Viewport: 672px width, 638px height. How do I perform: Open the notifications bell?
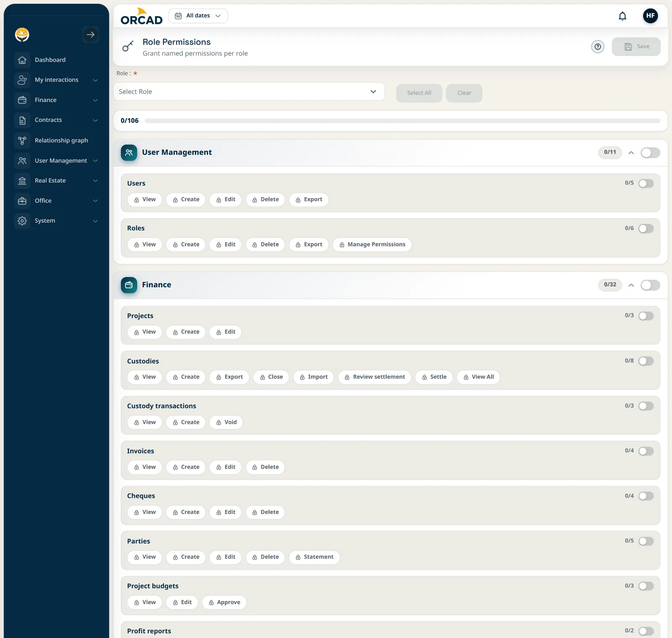click(x=622, y=16)
